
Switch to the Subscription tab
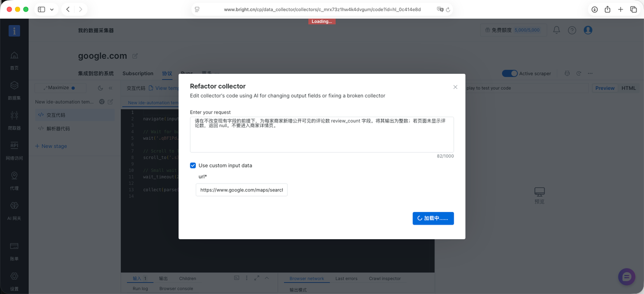[x=138, y=73]
